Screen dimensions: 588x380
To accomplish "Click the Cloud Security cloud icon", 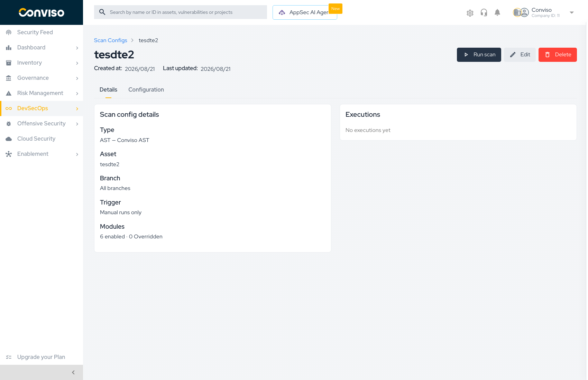I will (x=9, y=139).
